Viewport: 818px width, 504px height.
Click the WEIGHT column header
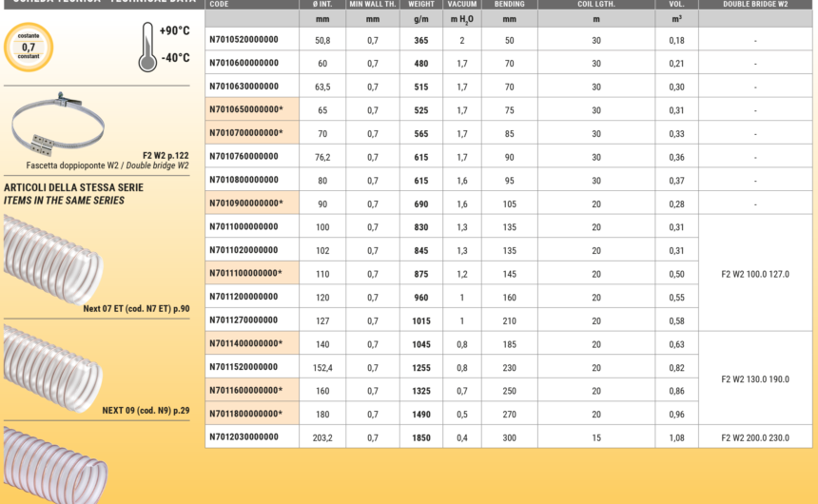421,5
